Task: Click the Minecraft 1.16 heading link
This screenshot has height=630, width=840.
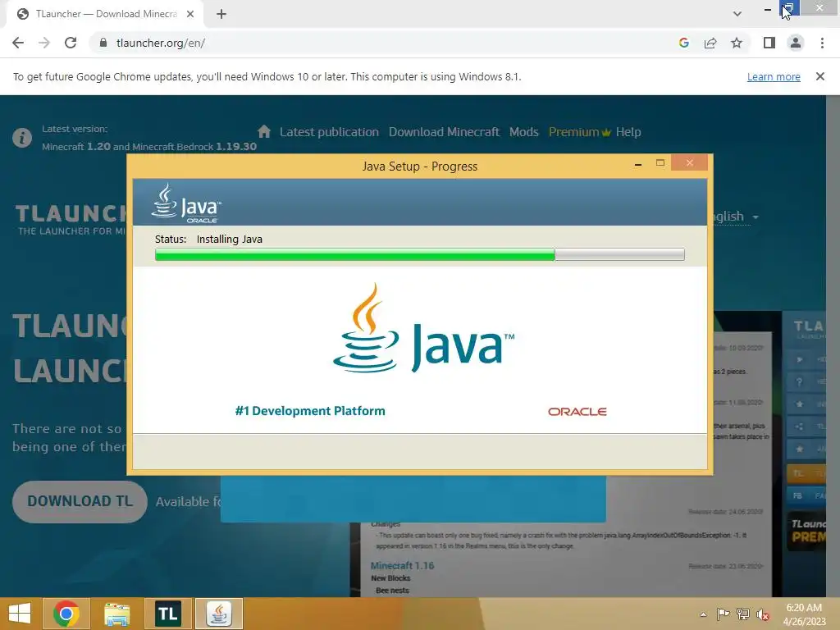Action: point(402,566)
